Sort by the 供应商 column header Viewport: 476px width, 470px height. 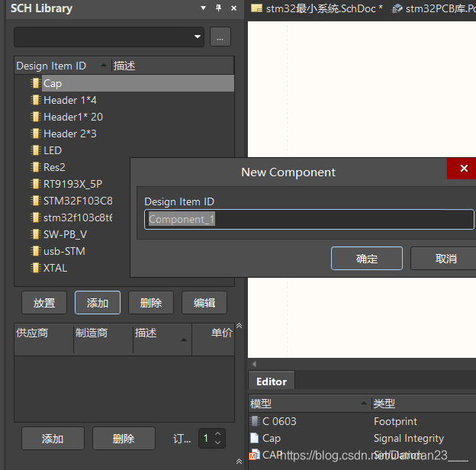tap(43, 339)
